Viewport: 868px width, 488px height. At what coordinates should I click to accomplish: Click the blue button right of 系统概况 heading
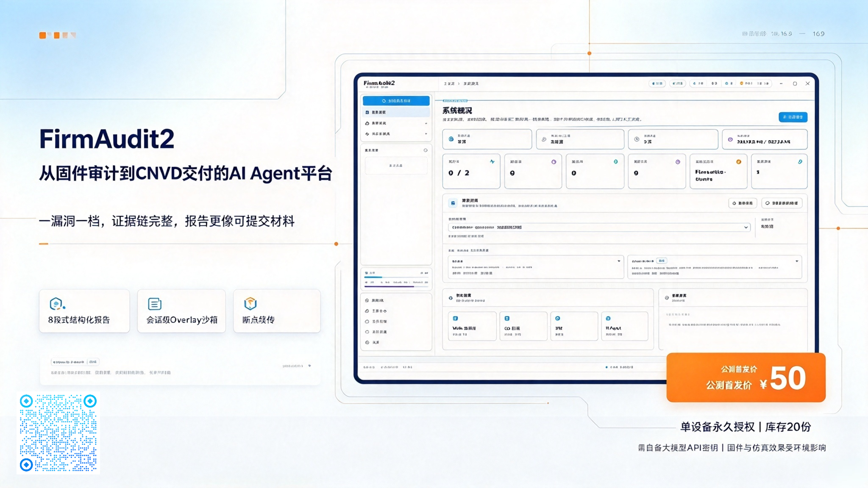click(x=793, y=117)
